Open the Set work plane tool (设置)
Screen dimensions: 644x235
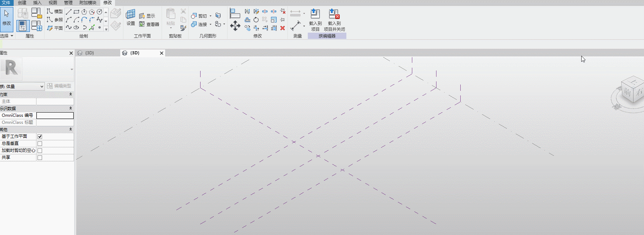131,18
